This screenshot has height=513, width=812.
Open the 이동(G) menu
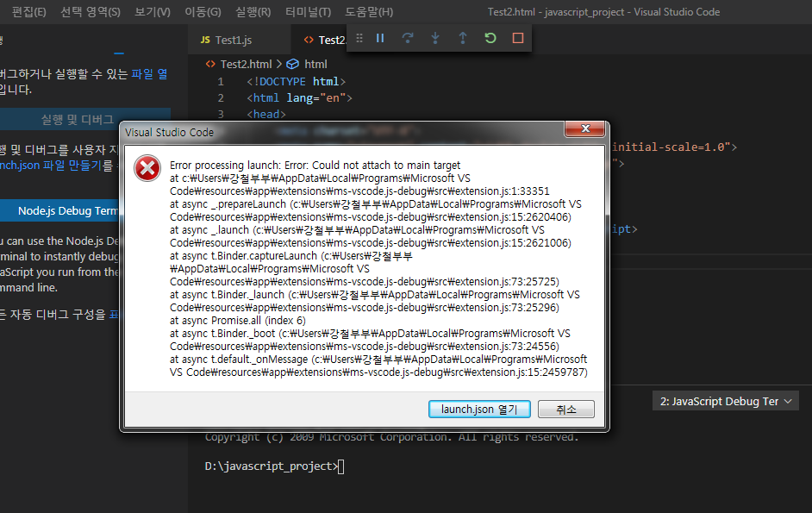[203, 11]
